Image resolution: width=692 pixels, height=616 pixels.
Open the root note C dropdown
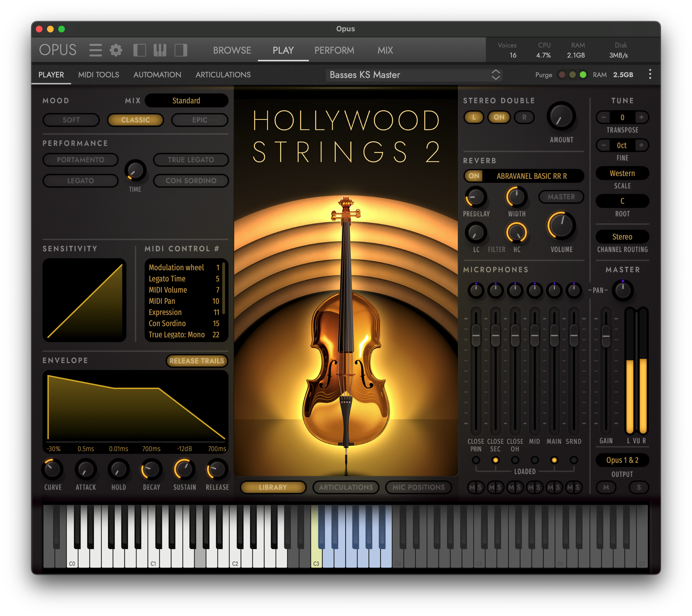click(x=622, y=201)
